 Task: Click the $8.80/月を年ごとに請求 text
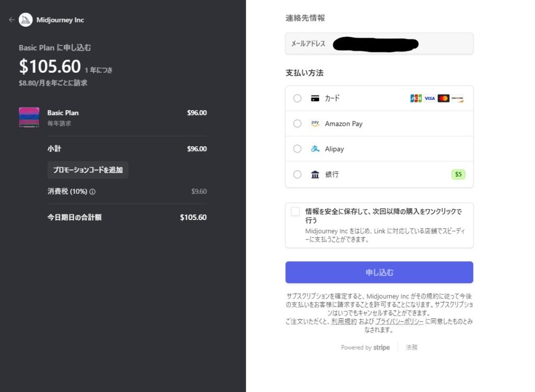(x=53, y=83)
